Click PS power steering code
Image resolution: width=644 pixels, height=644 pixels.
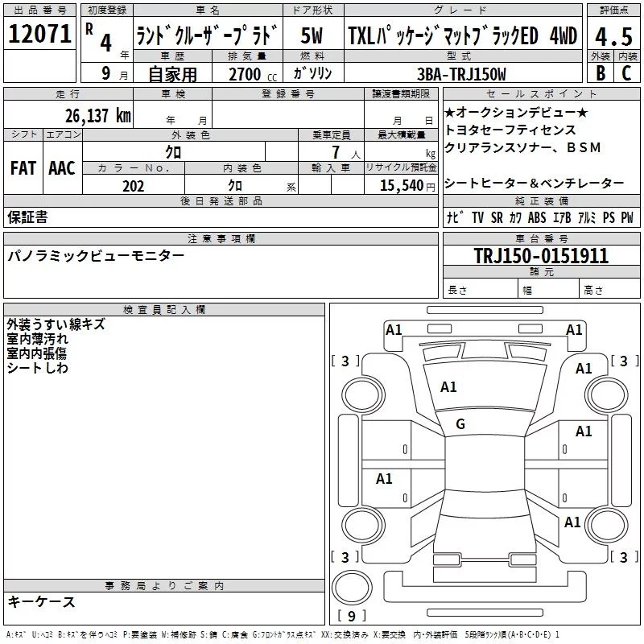[609, 217]
